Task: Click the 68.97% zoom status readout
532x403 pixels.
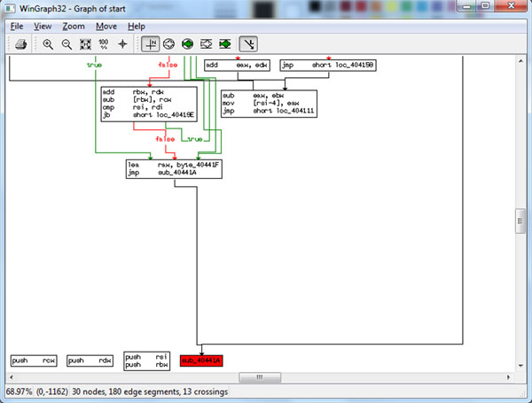Action: [19, 391]
